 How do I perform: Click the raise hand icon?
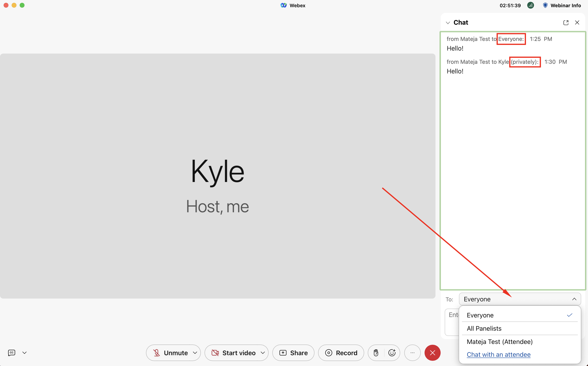(x=376, y=353)
